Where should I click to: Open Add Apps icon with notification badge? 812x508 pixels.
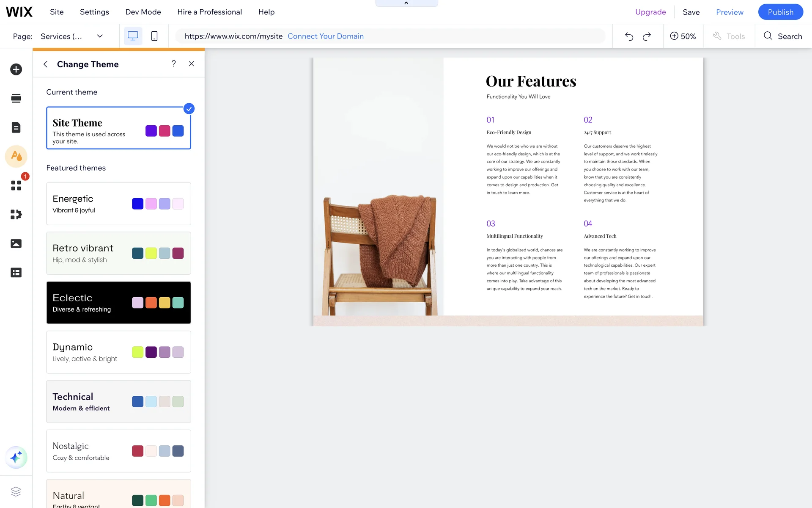[x=16, y=185]
